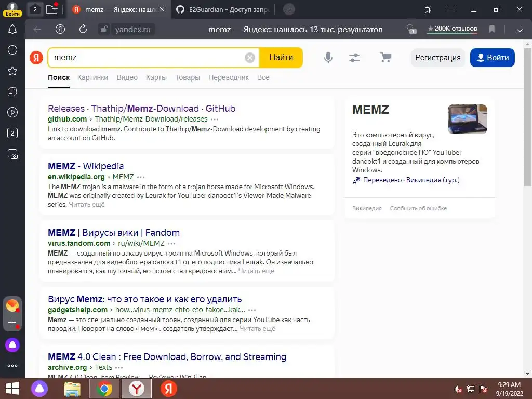Select Переводчик search category

[x=229, y=77]
